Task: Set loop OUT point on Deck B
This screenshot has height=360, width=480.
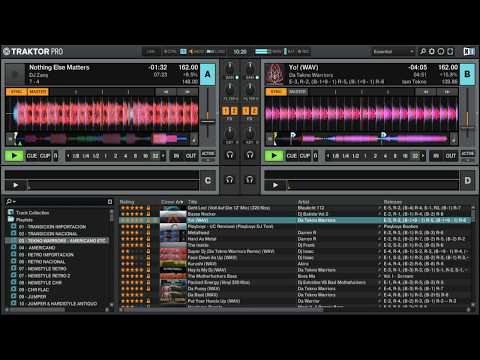Action: click(x=451, y=156)
